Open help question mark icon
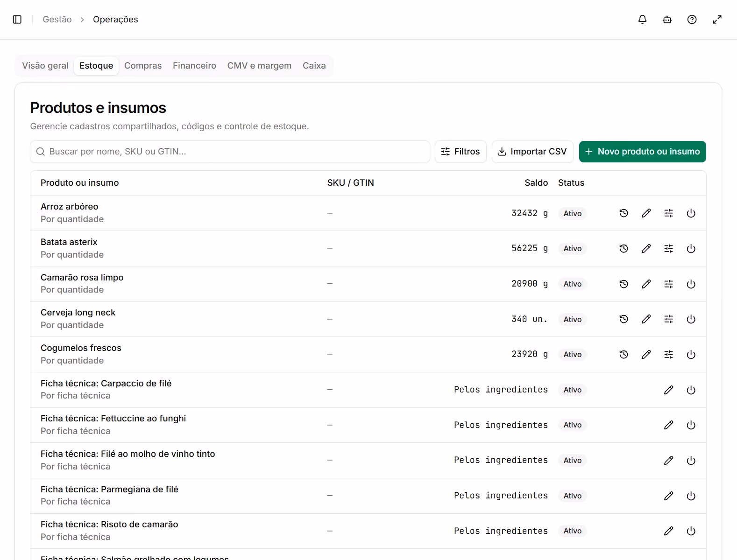The height and width of the screenshot is (560, 737). 692,20
